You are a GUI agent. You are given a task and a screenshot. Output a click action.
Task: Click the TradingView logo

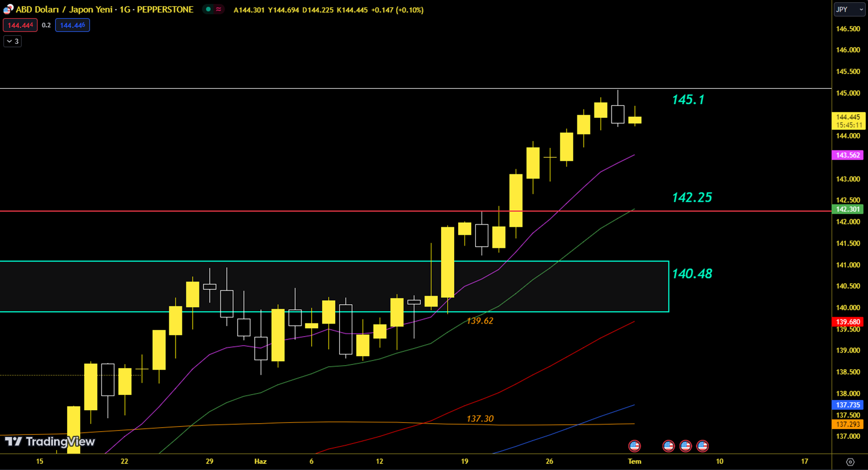point(50,442)
